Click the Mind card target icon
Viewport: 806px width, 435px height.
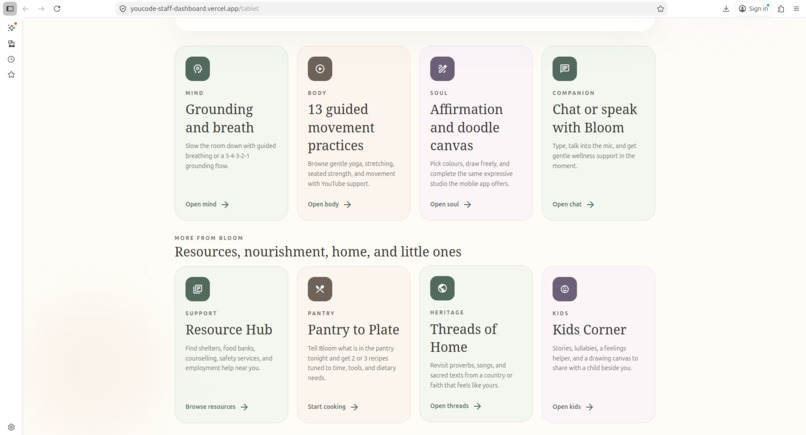click(x=197, y=69)
